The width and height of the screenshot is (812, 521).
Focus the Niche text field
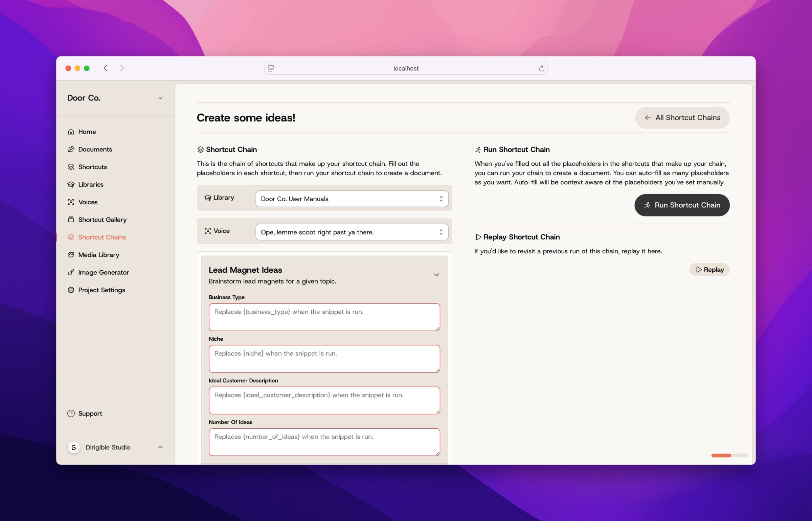click(x=324, y=359)
